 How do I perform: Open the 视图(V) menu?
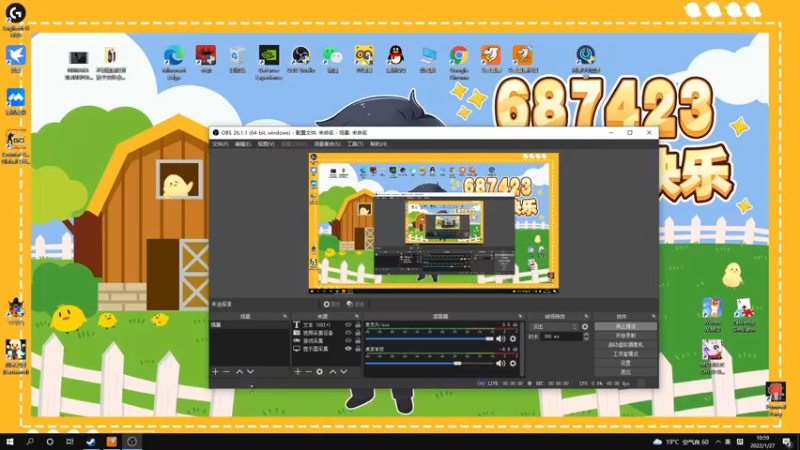pos(266,144)
